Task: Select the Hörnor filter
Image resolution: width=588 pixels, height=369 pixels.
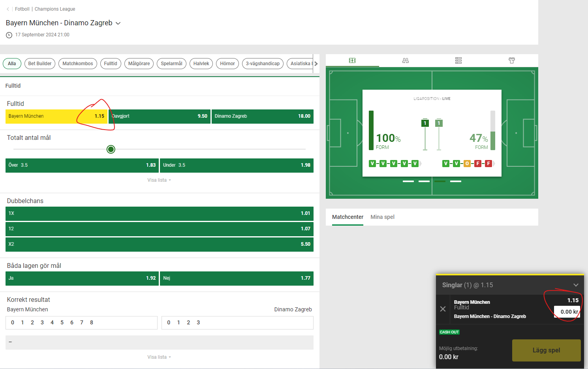Action: tap(227, 64)
